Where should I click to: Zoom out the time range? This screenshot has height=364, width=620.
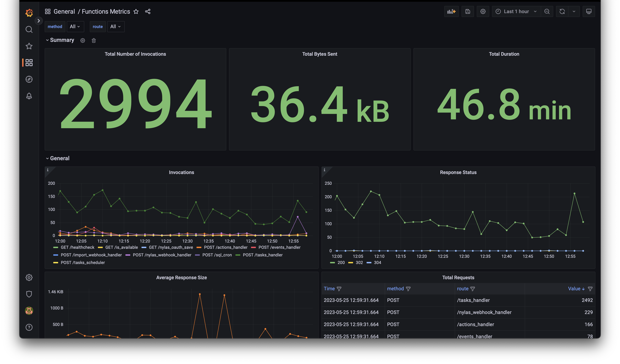(x=547, y=11)
